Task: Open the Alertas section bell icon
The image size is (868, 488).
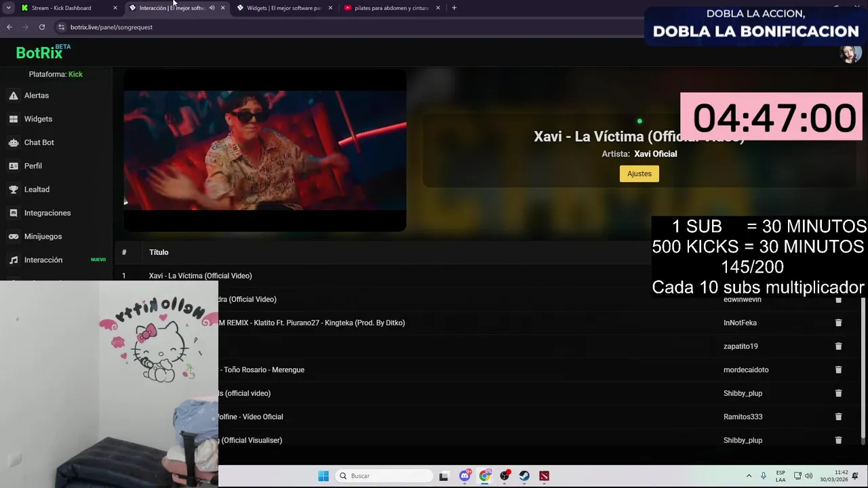Action: (x=14, y=96)
